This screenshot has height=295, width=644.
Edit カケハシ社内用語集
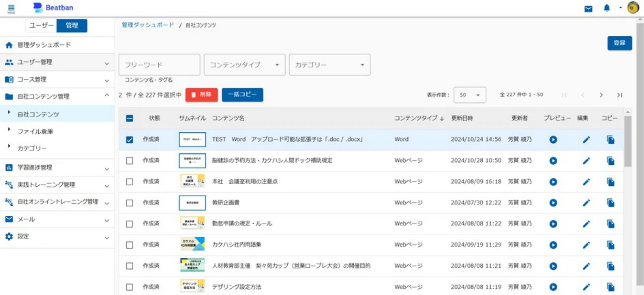(586, 245)
